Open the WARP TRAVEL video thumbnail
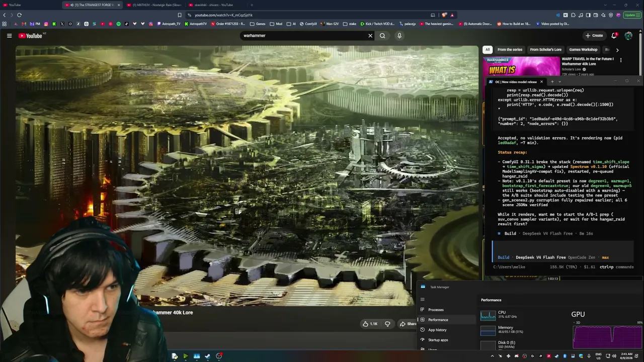644x362 pixels. tap(522, 65)
